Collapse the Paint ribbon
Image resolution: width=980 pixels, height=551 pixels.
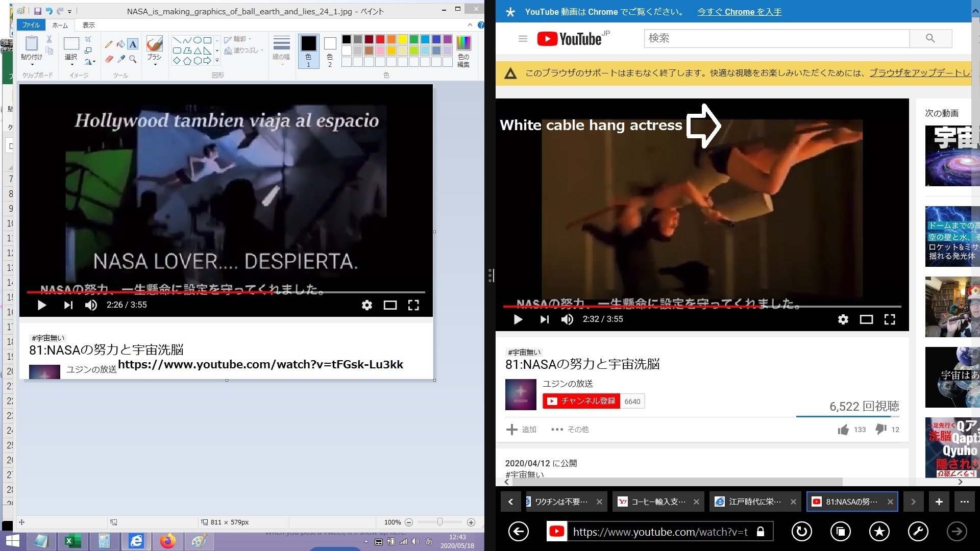point(470,24)
